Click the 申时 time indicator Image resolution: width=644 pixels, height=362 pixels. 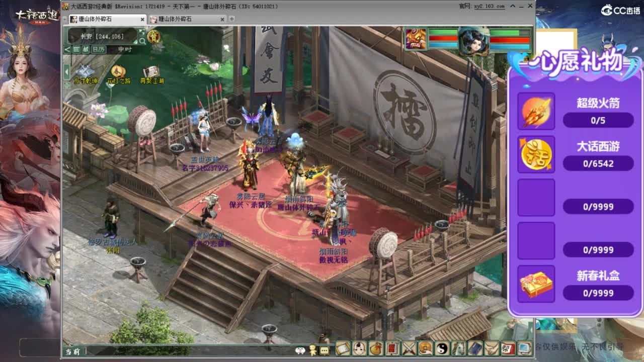pos(125,49)
